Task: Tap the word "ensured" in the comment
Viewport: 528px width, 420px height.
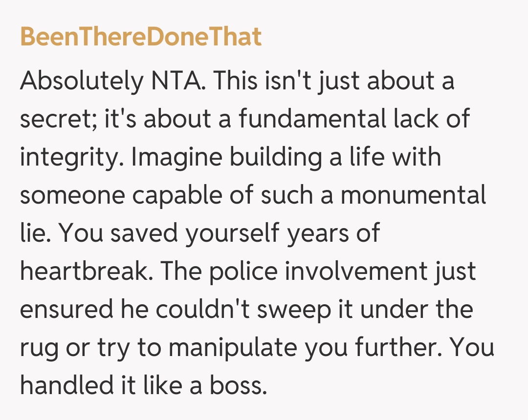Action: click(x=65, y=310)
